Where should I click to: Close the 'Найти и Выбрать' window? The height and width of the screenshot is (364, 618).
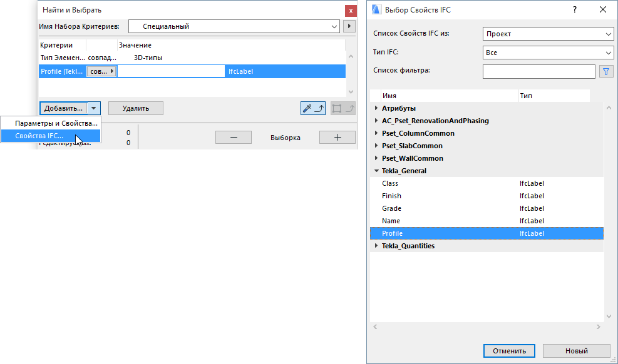(351, 11)
